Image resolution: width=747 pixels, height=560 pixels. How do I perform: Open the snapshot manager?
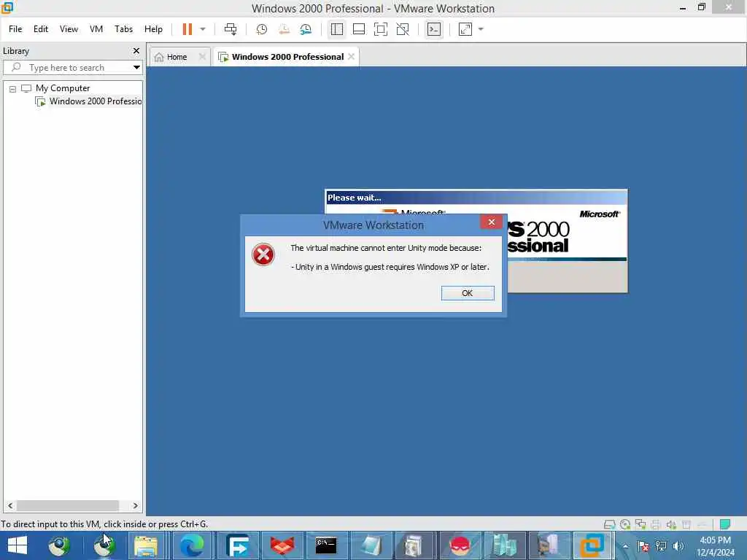pyautogui.click(x=306, y=29)
